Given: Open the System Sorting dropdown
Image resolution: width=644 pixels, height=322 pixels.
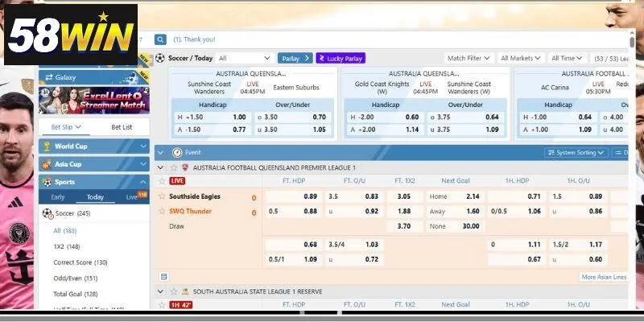Looking at the screenshot, I should [x=576, y=152].
